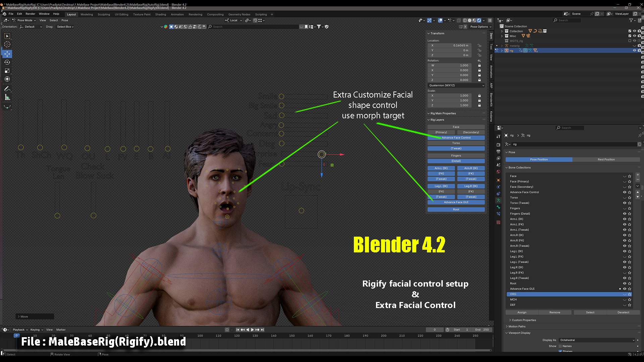Uncheck the Misc collection checkbox in outliner
Screen dimensions: 644x362
(x=630, y=36)
